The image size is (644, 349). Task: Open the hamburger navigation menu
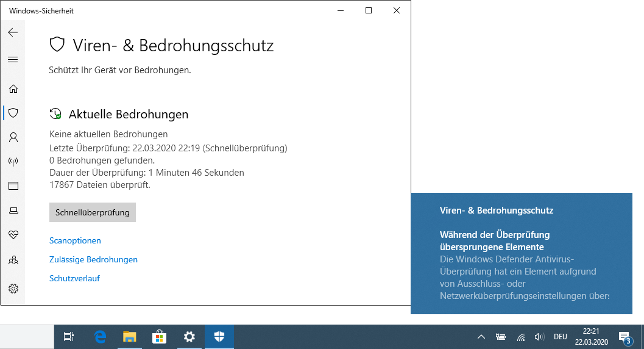pos(13,60)
